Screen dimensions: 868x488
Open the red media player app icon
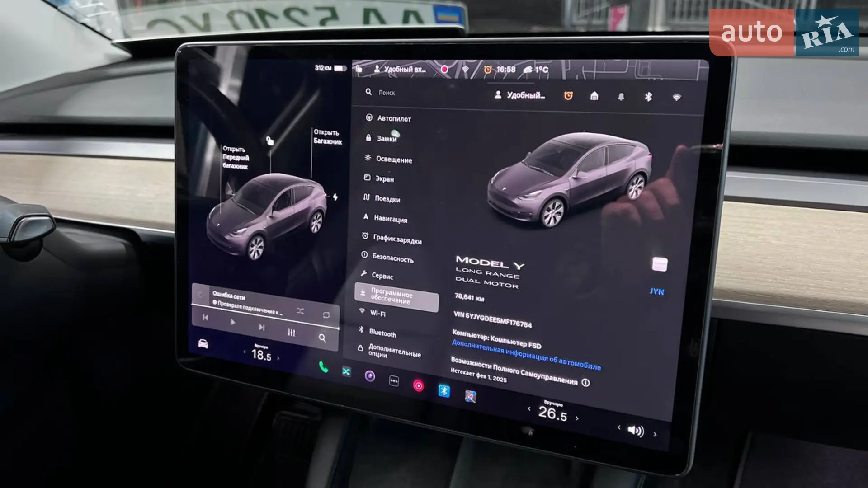419,385
